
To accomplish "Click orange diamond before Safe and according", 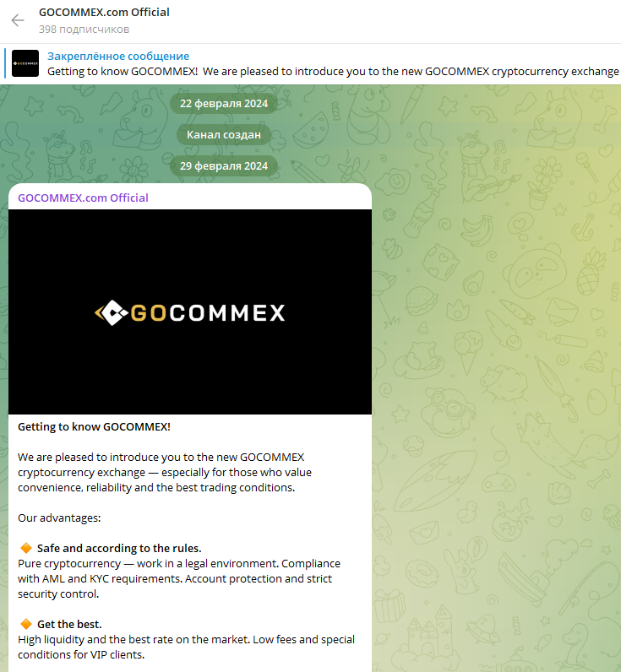I will 26,548.
